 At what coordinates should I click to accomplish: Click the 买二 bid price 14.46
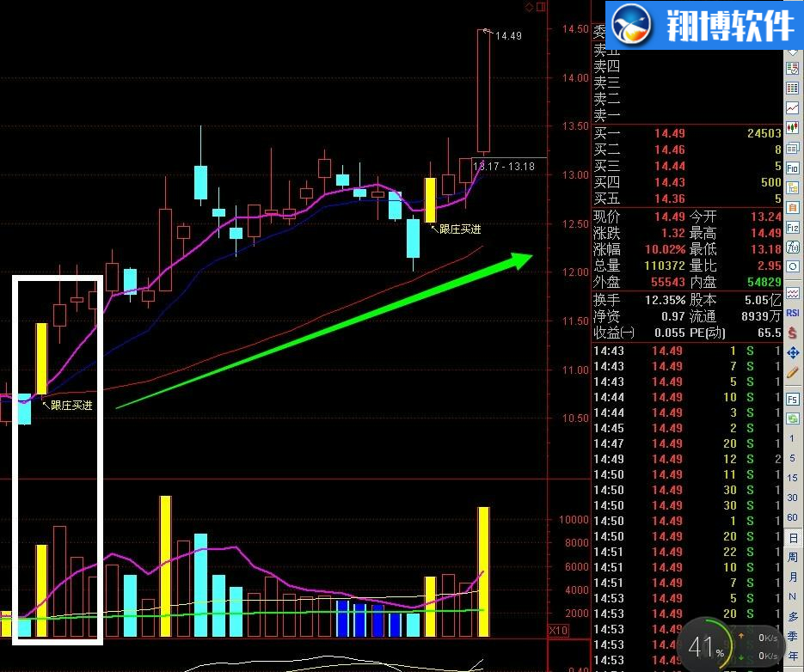coord(669,150)
